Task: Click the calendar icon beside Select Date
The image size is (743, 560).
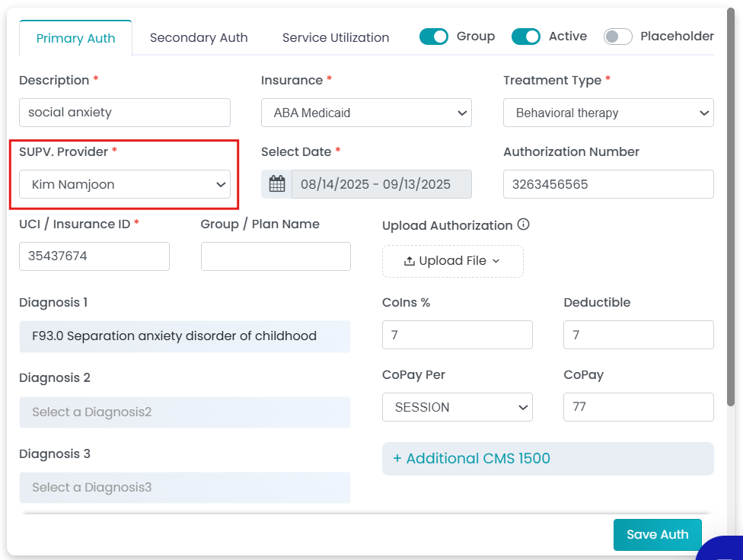Action: tap(277, 184)
